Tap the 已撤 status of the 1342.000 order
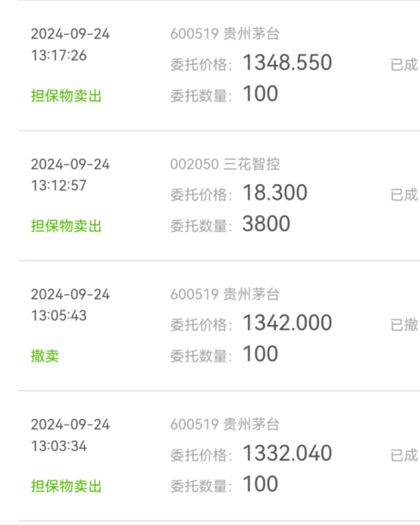The height and width of the screenshot is (525, 420). coord(405,325)
